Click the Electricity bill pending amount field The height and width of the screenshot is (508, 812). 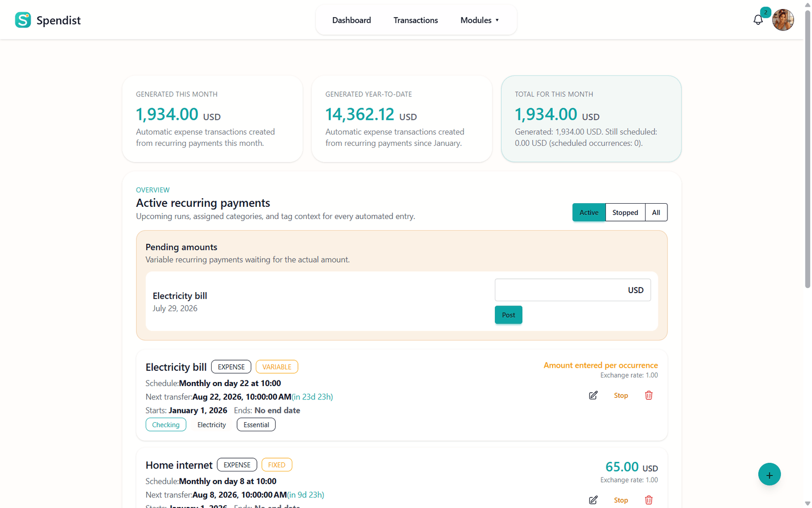pos(572,290)
